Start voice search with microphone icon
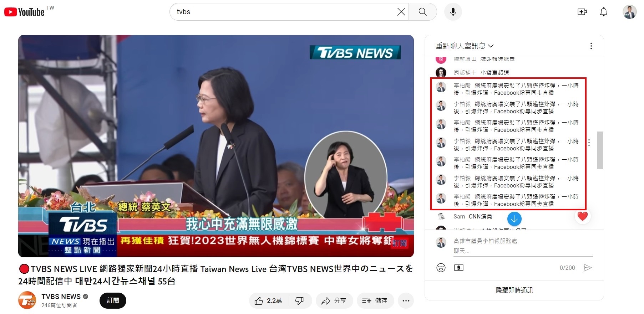The image size is (644, 314). pos(453,12)
